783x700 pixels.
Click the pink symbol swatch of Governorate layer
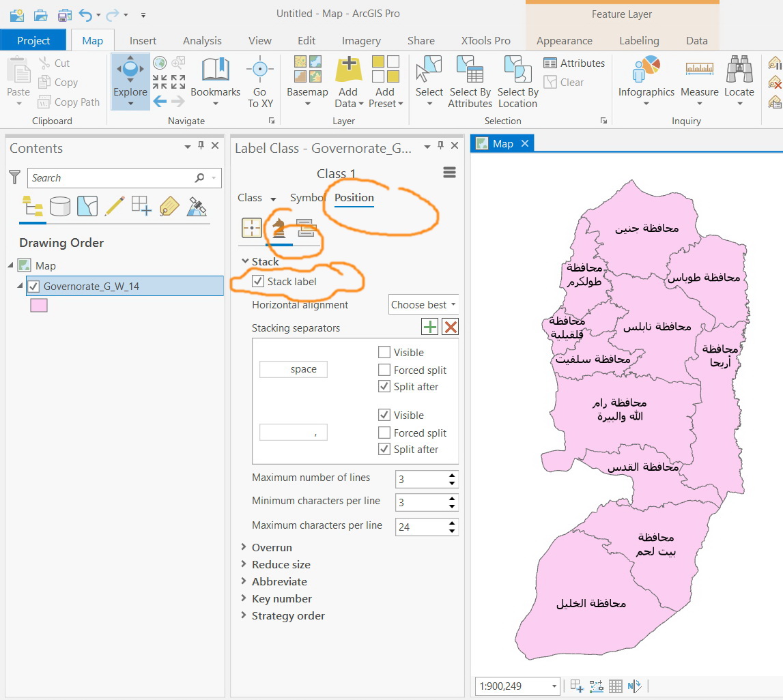(x=39, y=306)
